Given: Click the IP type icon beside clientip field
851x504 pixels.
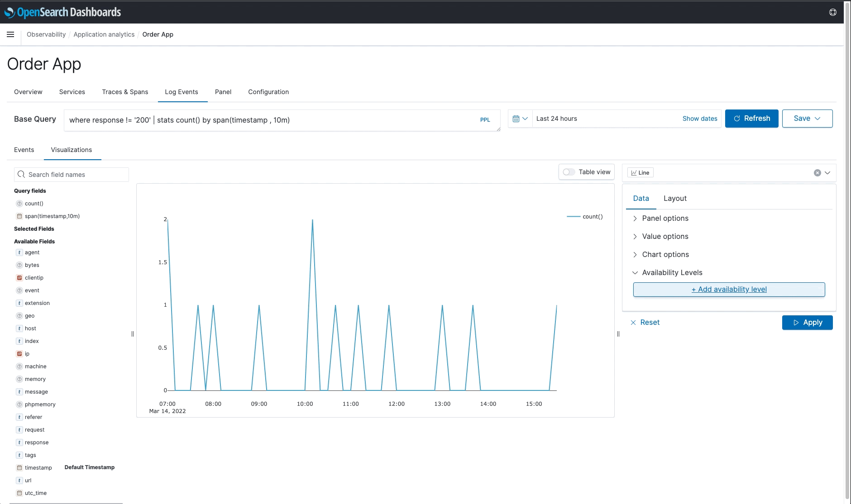Looking at the screenshot, I should pos(19,277).
